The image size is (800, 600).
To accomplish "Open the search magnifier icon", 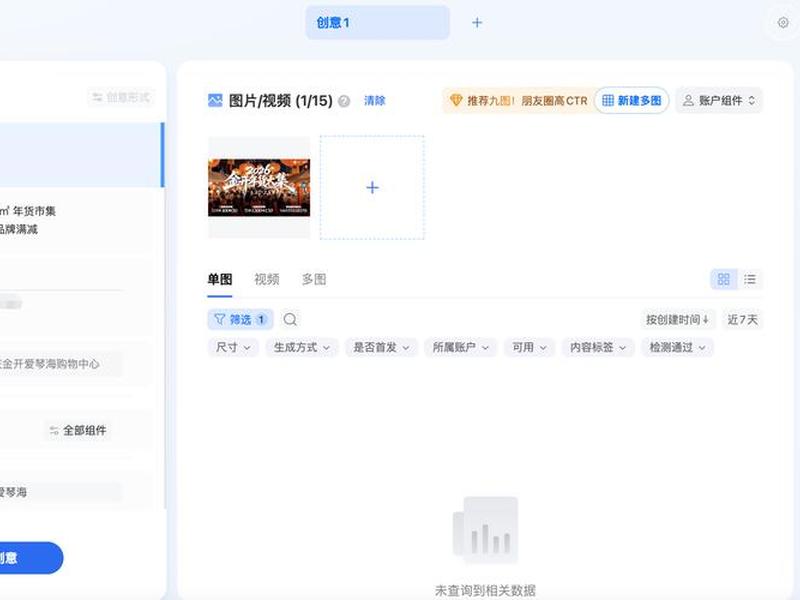I will pos(290,319).
